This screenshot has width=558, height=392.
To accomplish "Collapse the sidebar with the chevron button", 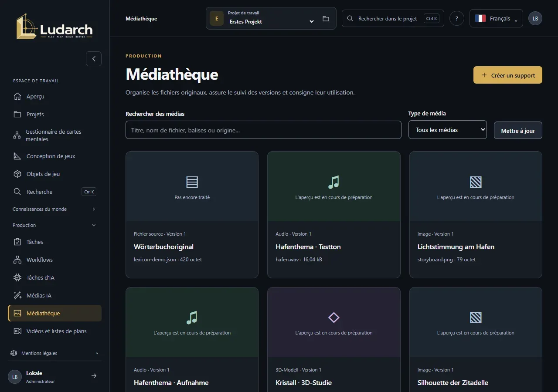I will 94,59.
